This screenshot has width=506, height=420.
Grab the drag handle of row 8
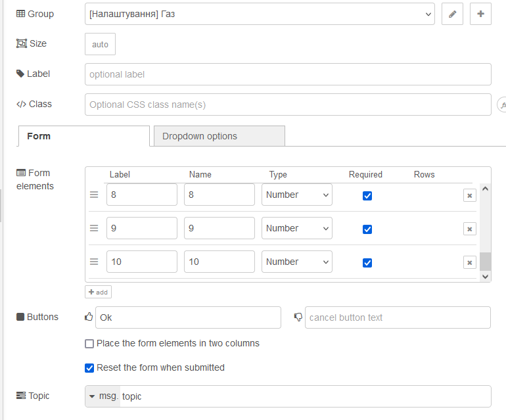(94, 195)
